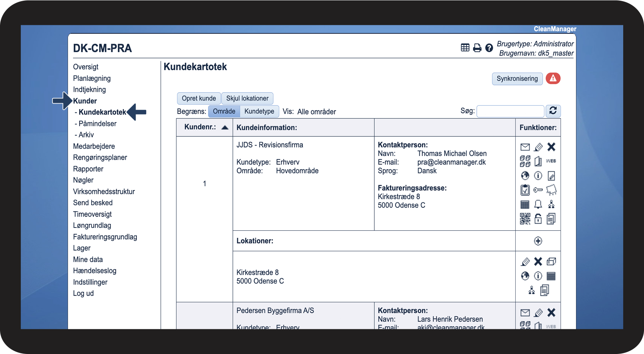Switch the filter to Kundetype

click(x=259, y=111)
